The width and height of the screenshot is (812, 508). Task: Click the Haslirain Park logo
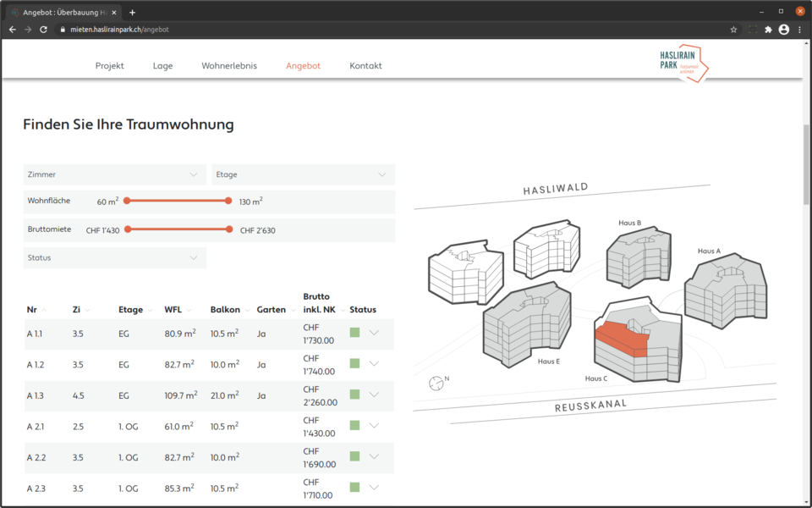(x=684, y=63)
